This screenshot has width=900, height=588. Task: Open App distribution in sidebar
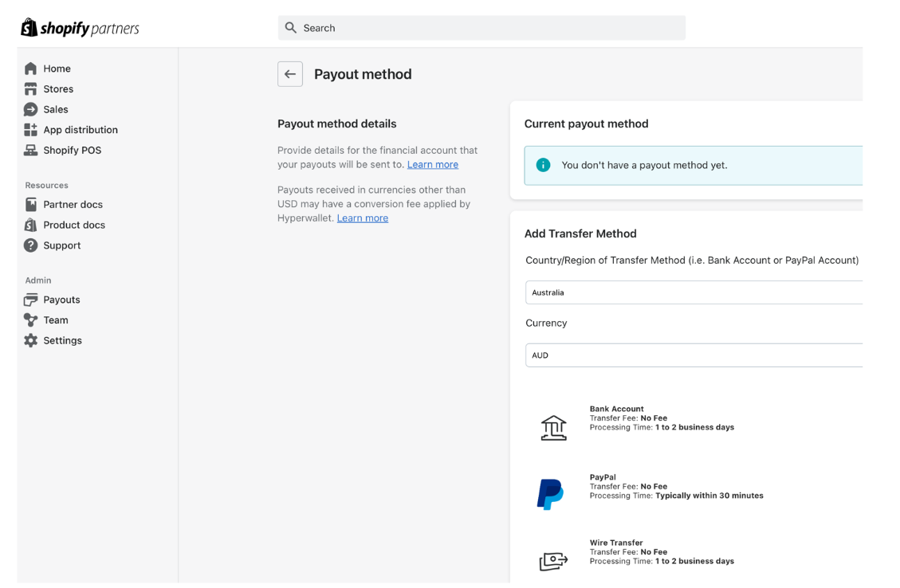pyautogui.click(x=81, y=130)
